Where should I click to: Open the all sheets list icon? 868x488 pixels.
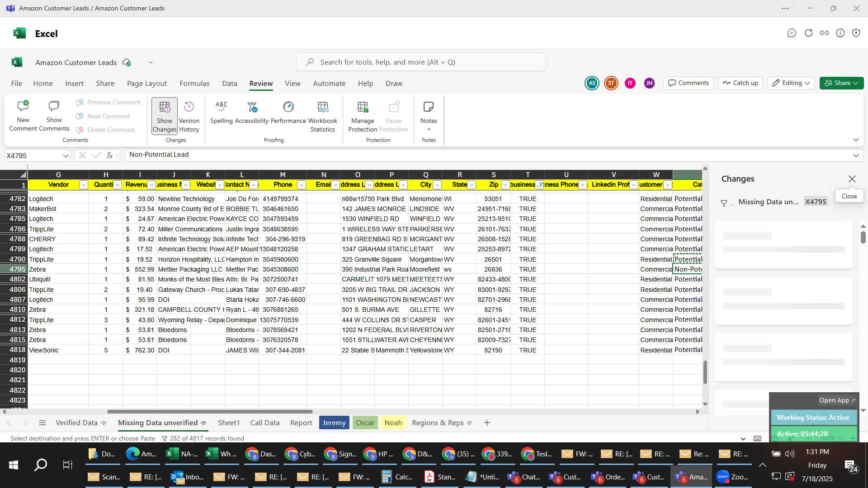click(42, 423)
